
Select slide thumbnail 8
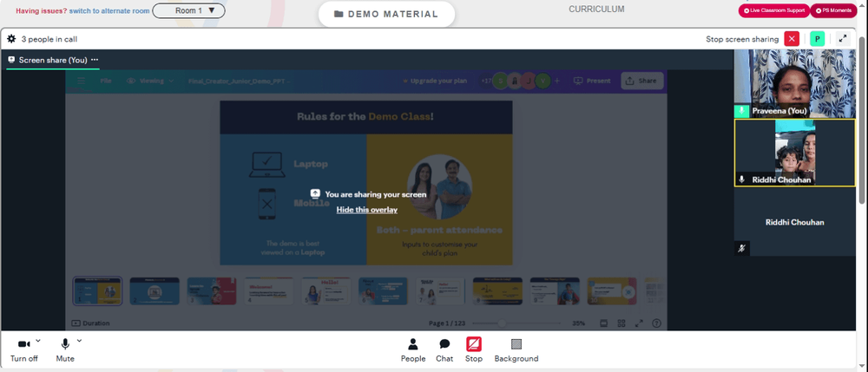pos(497,291)
